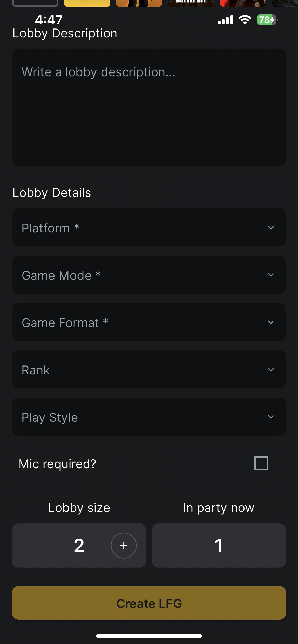Open the Game Format selector
Image resolution: width=298 pixels, height=644 pixels.
[149, 322]
